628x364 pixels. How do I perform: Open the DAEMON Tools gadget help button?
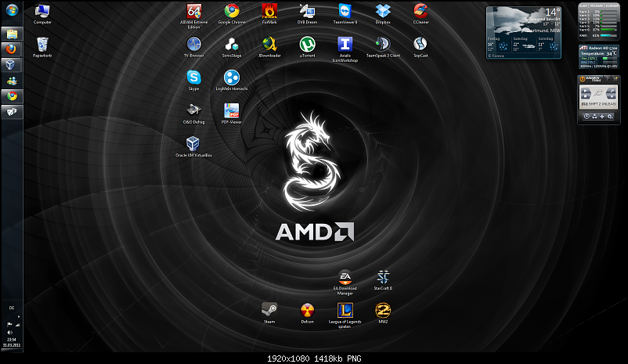(607, 79)
